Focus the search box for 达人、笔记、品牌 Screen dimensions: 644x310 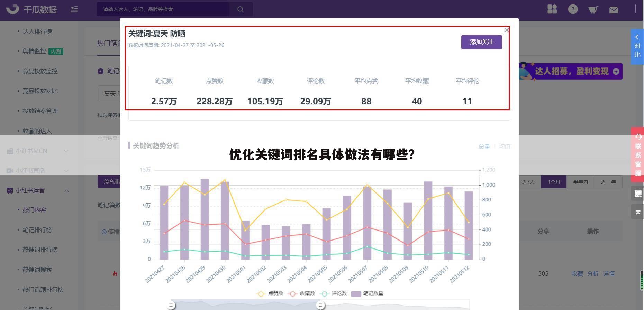[163, 9]
